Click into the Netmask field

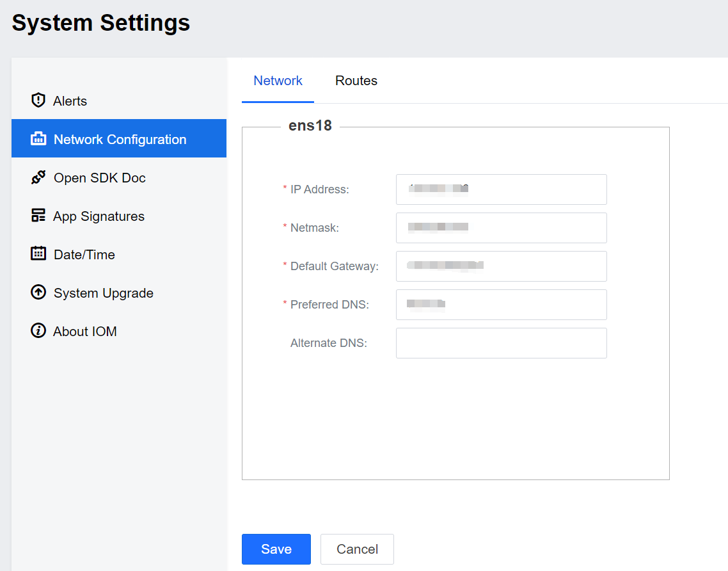coord(501,228)
